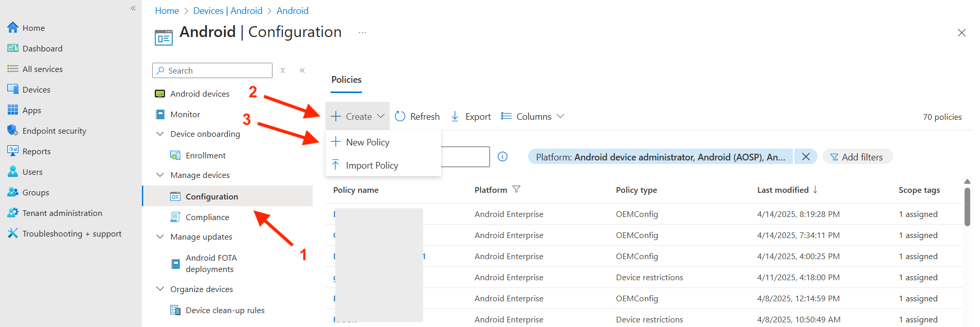Collapse the Device onboarding section

160,134
